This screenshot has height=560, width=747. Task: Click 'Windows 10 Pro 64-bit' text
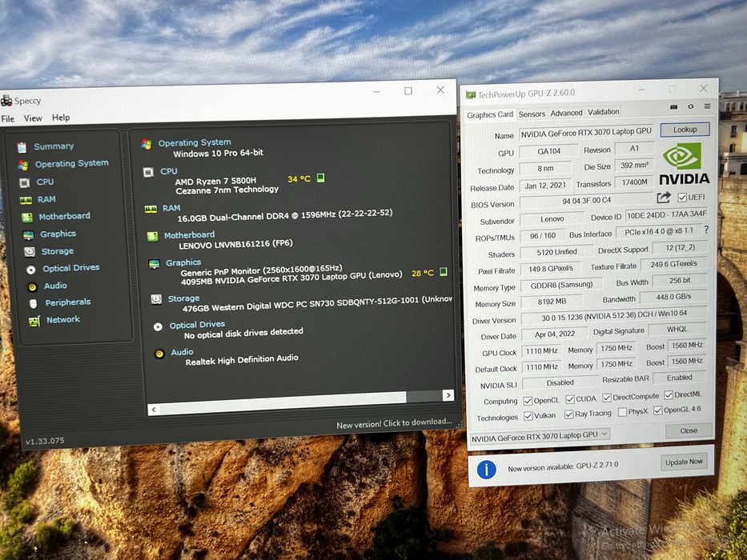(219, 154)
